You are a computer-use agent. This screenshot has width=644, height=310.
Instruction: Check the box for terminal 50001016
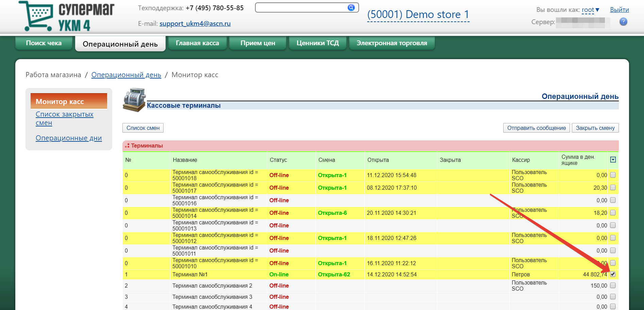[613, 200]
